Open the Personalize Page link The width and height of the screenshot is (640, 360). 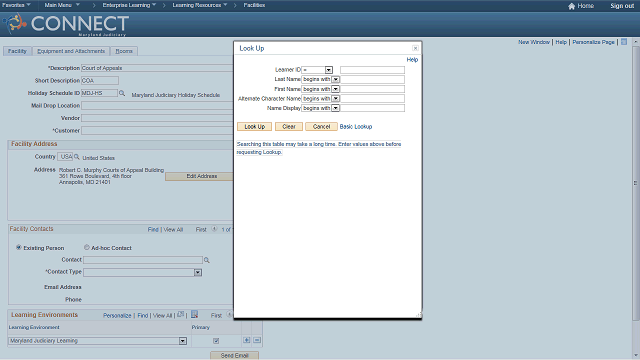(593, 42)
